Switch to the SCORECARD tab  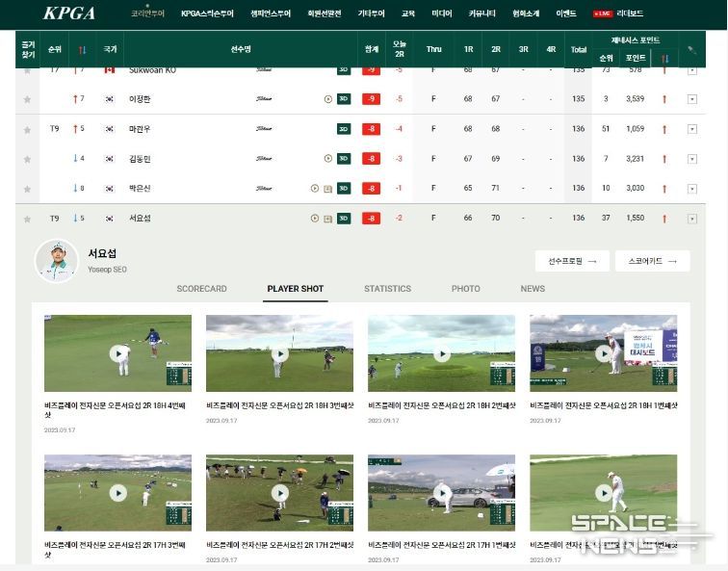201,289
